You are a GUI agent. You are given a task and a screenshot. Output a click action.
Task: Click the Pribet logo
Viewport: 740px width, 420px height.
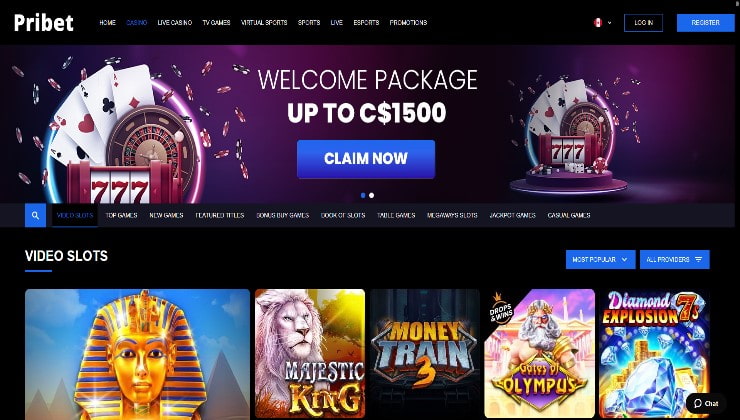click(x=44, y=23)
